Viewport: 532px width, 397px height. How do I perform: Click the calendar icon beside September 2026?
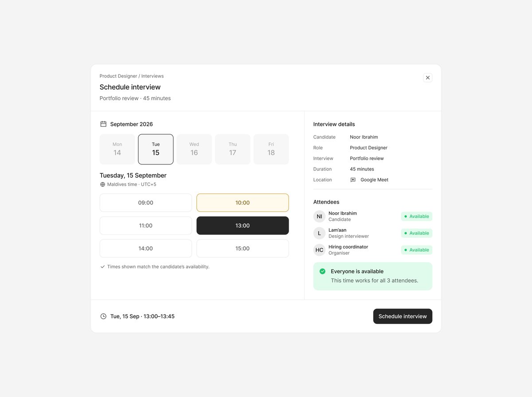[103, 124]
